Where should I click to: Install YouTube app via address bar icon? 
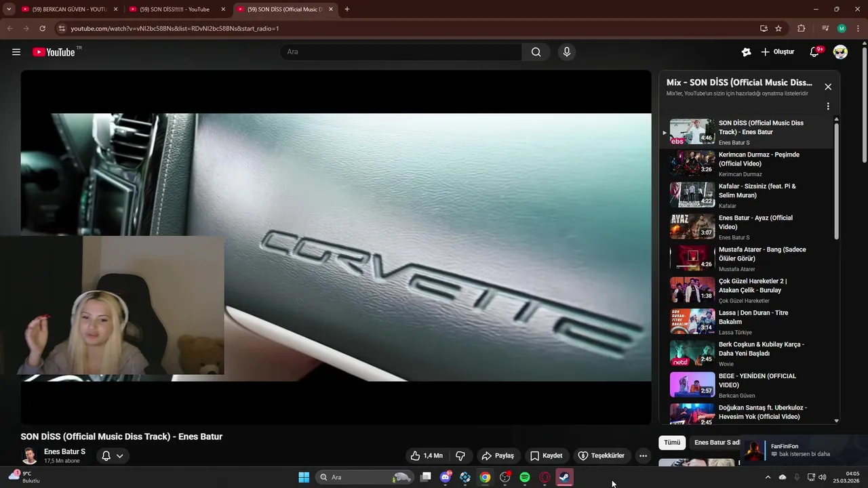[x=764, y=28]
